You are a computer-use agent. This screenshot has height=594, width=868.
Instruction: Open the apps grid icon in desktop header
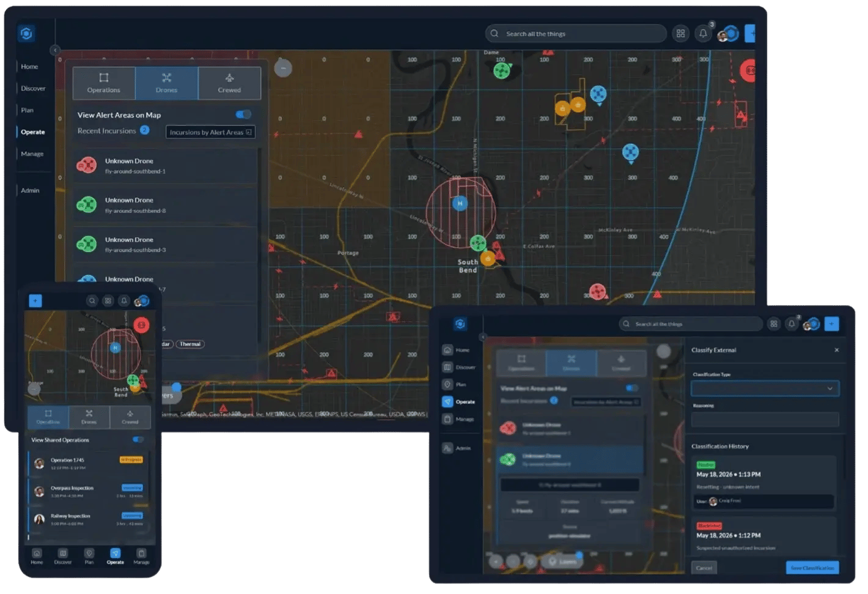[680, 34]
